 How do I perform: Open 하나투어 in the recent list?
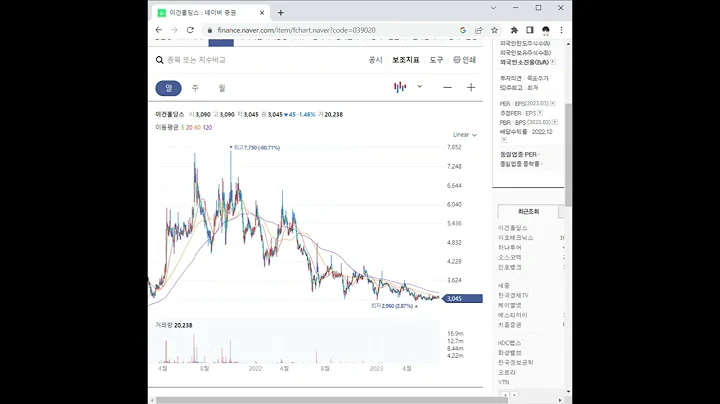pos(510,247)
